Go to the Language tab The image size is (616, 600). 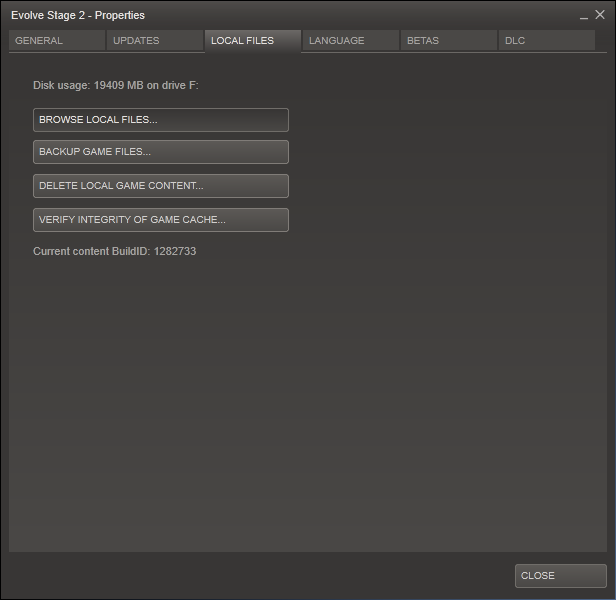click(x=351, y=40)
